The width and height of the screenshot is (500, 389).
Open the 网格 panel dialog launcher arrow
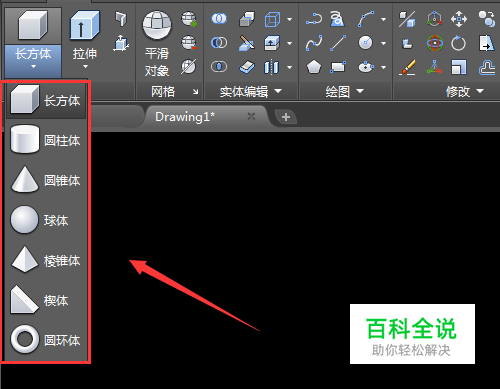point(196,91)
